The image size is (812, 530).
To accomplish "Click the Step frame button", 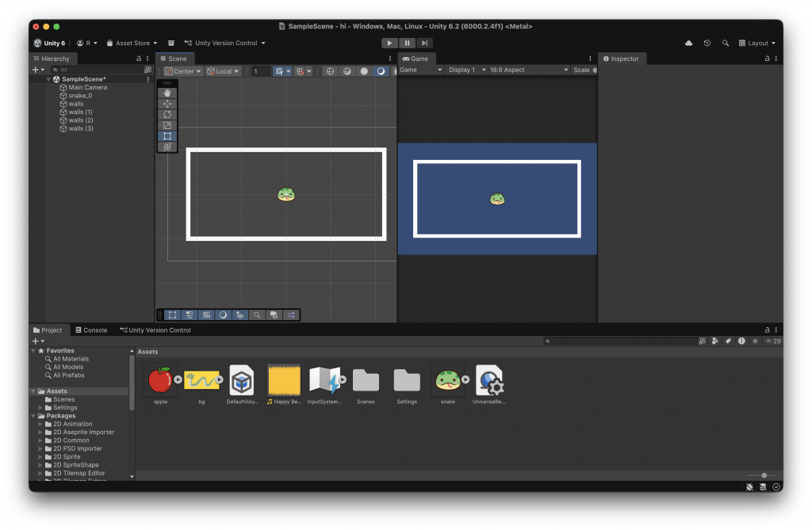I will click(424, 43).
